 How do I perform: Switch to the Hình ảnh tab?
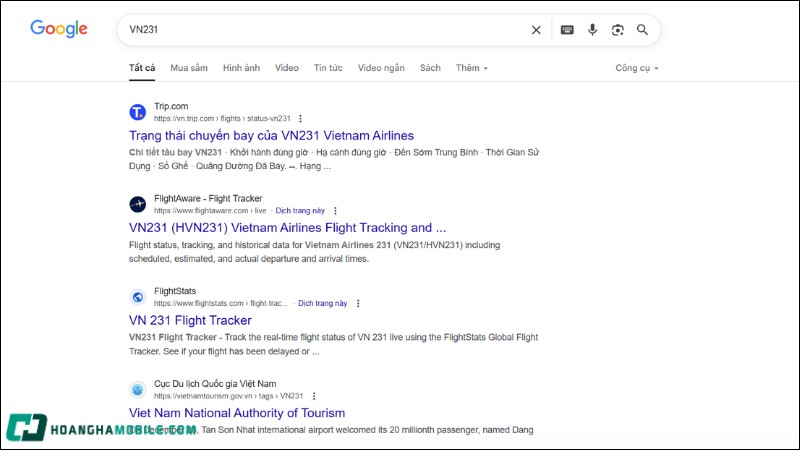click(x=241, y=68)
